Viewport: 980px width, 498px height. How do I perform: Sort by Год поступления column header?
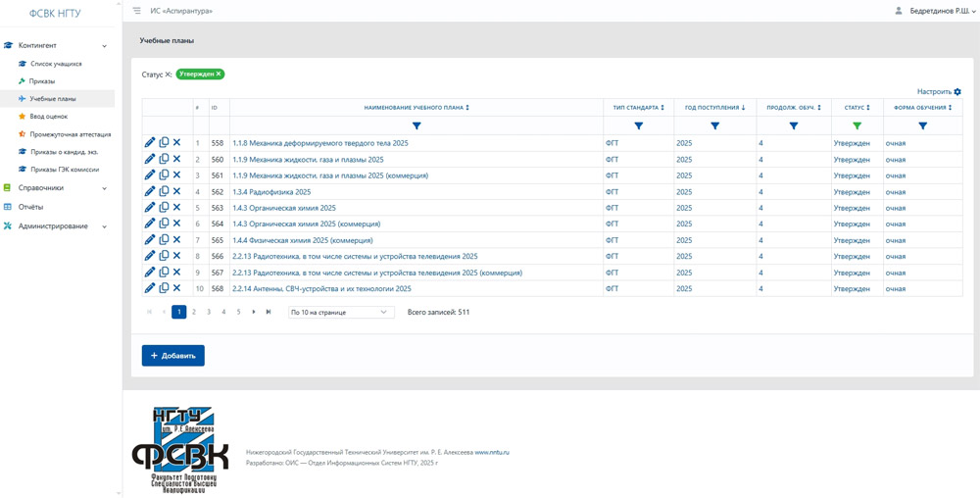(x=714, y=108)
